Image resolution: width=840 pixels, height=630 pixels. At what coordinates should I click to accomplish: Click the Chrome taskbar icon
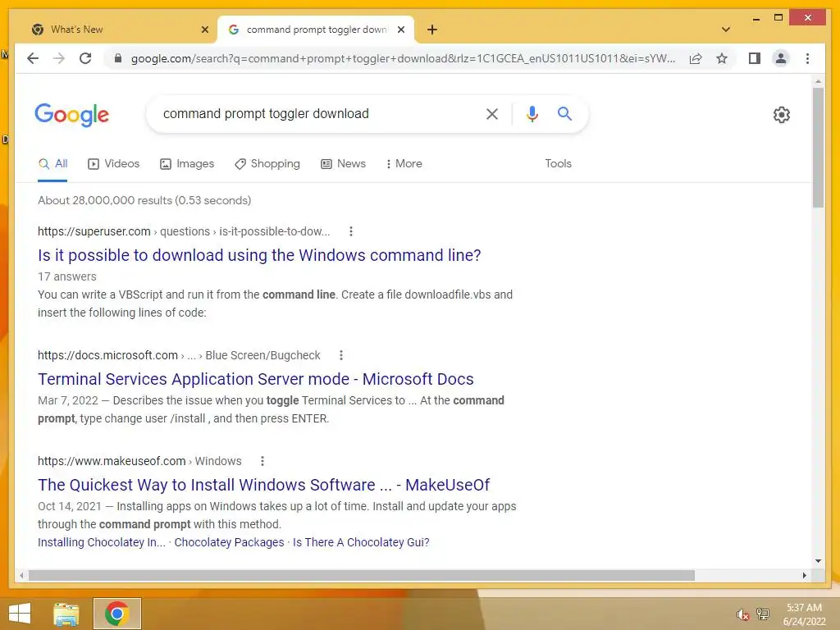point(116,614)
